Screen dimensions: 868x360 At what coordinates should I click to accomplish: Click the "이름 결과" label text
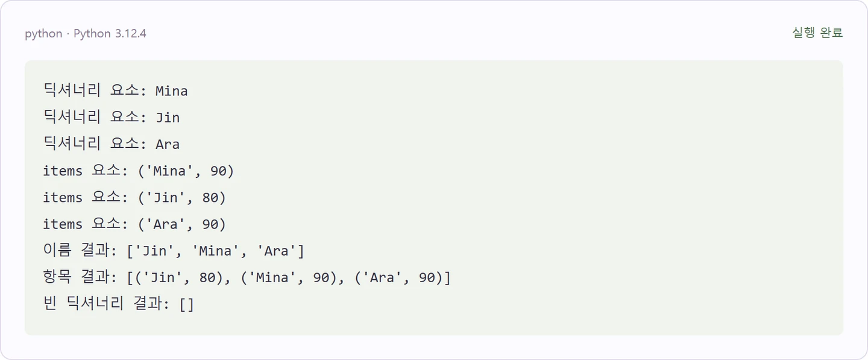click(x=77, y=251)
